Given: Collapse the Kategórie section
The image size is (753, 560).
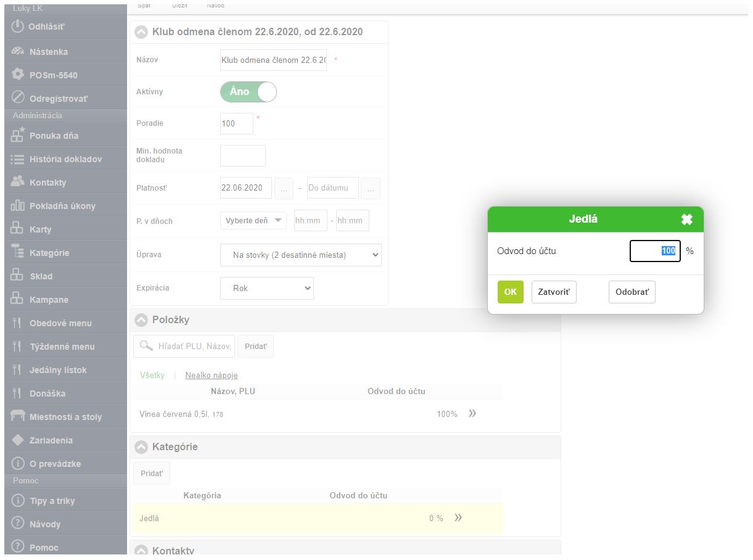Looking at the screenshot, I should point(141,447).
